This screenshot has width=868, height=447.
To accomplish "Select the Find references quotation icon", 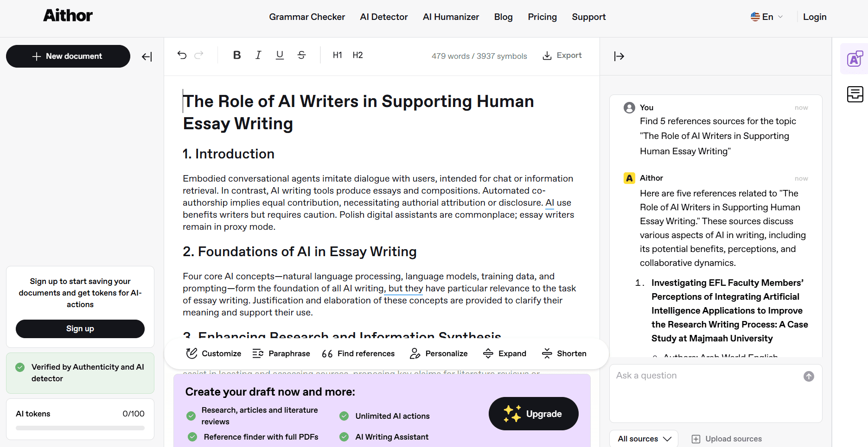I will (327, 353).
